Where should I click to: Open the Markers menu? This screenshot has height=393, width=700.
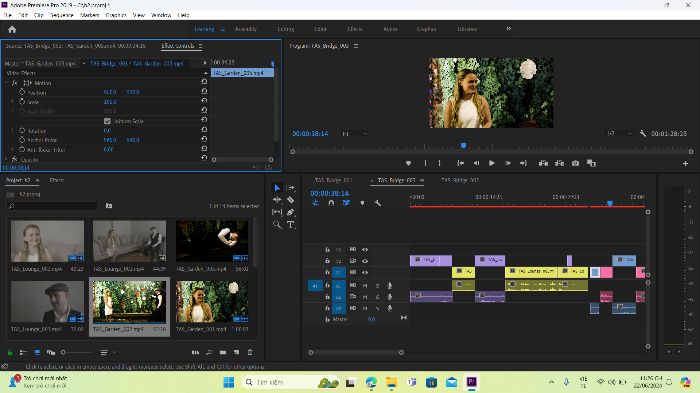[89, 15]
